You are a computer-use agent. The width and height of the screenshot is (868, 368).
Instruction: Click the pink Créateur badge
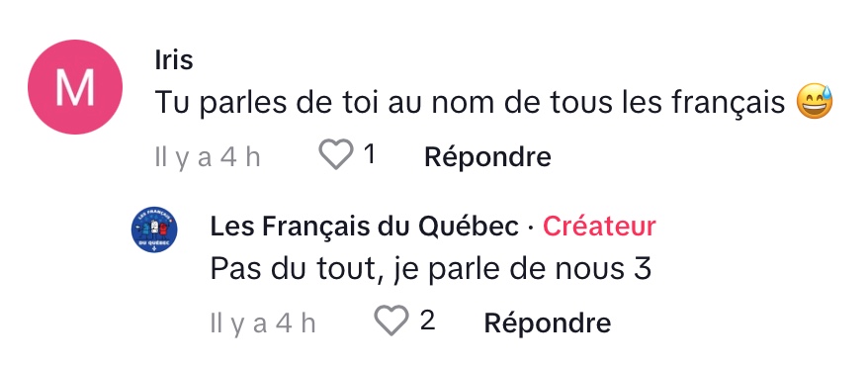click(x=599, y=227)
